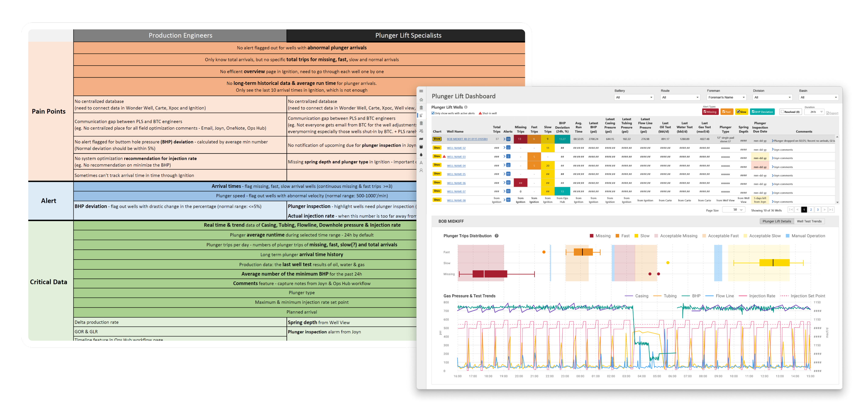The height and width of the screenshot is (418, 868).
Task: Click the Injection Rate legend swatch
Action: click(x=743, y=296)
